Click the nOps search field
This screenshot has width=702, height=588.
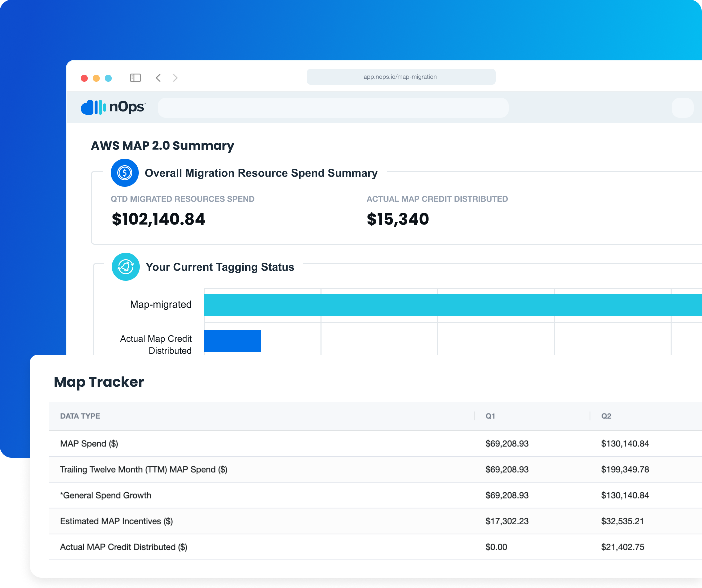[333, 108]
